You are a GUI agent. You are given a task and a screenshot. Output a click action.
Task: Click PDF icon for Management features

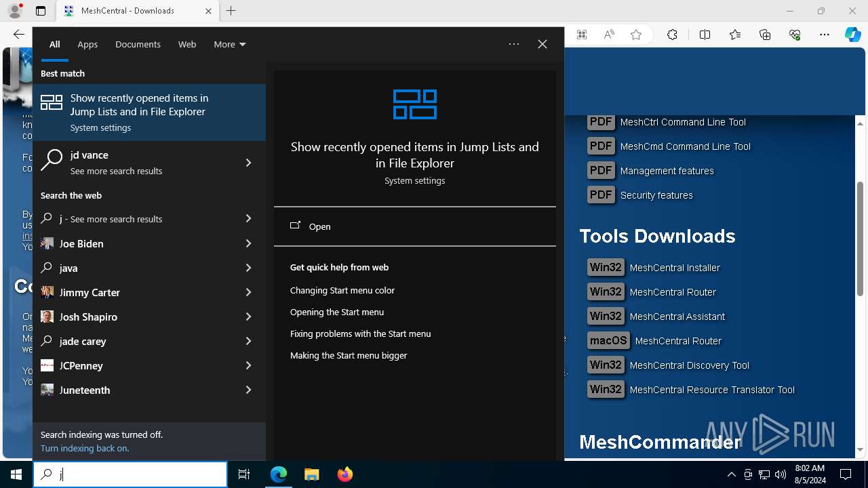point(601,171)
